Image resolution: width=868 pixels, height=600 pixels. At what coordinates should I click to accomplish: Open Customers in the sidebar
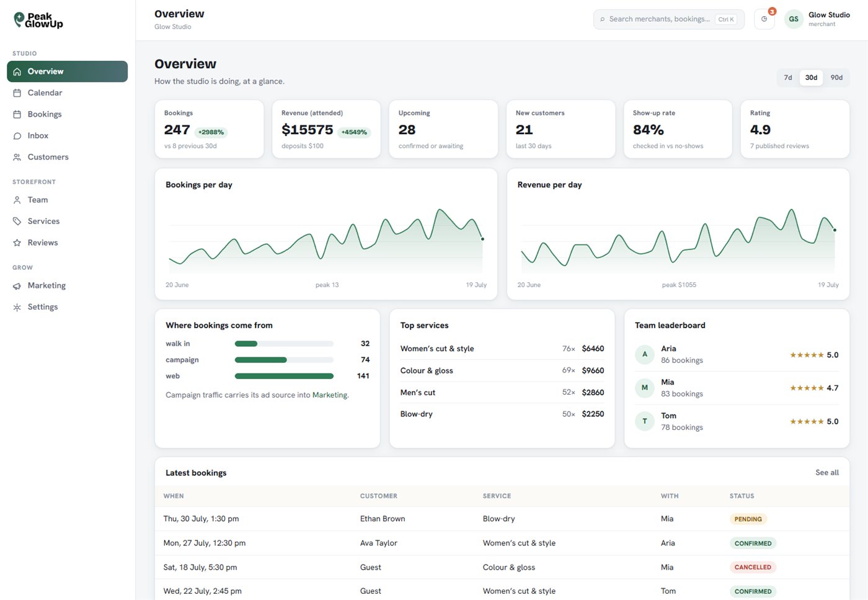(67, 157)
